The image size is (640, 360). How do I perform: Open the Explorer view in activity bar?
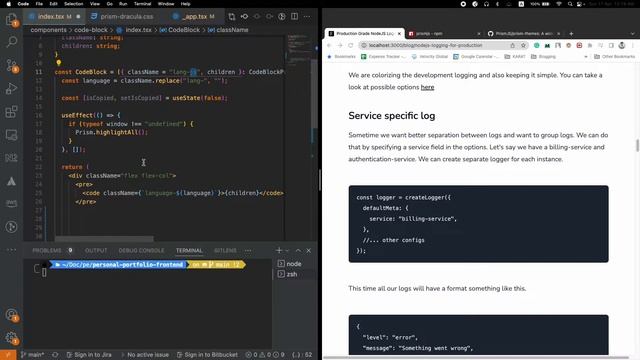point(11,19)
